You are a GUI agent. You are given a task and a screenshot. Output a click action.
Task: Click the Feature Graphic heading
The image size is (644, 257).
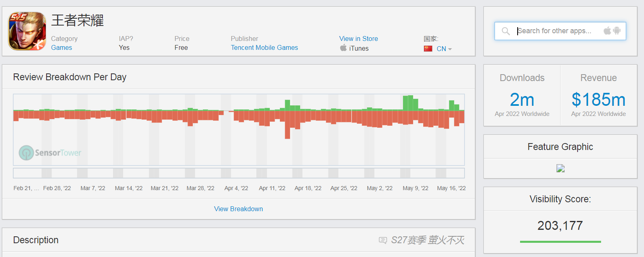pyautogui.click(x=560, y=147)
